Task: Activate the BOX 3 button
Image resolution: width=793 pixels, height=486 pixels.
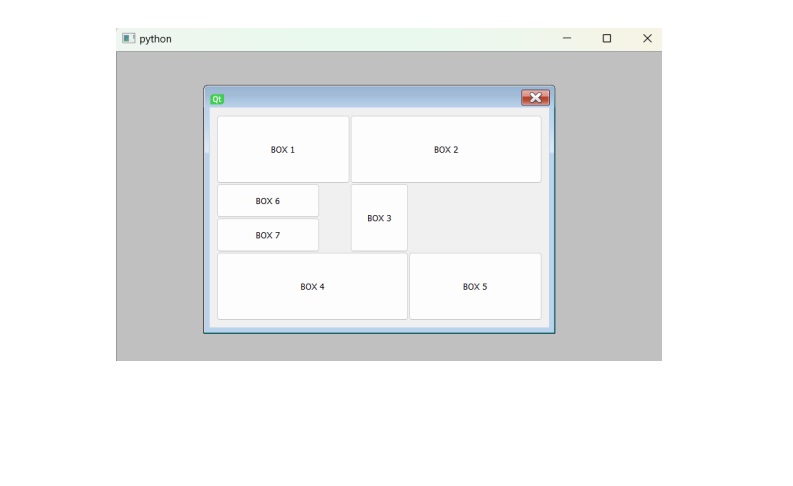Action: [x=379, y=218]
